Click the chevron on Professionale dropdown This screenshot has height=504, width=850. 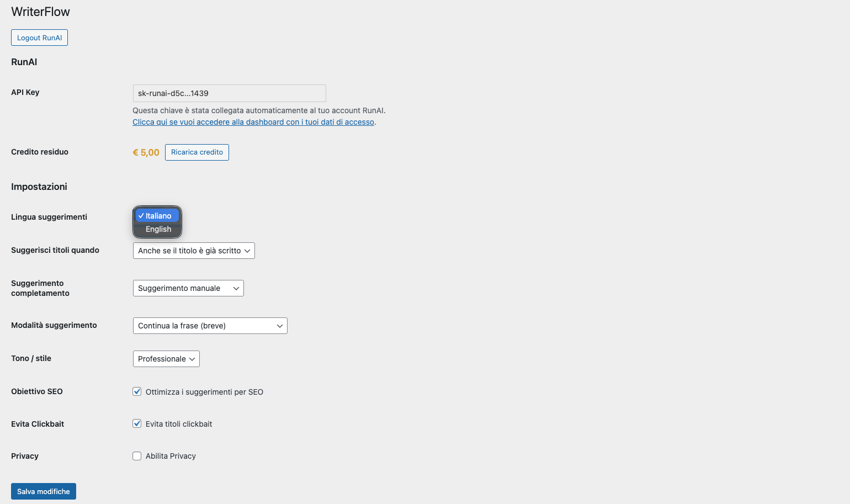pyautogui.click(x=192, y=359)
